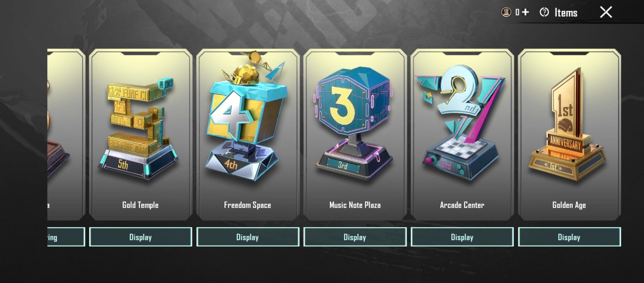Select the Gold Temple 5th trophy
The height and width of the screenshot is (283, 644).
(x=141, y=135)
